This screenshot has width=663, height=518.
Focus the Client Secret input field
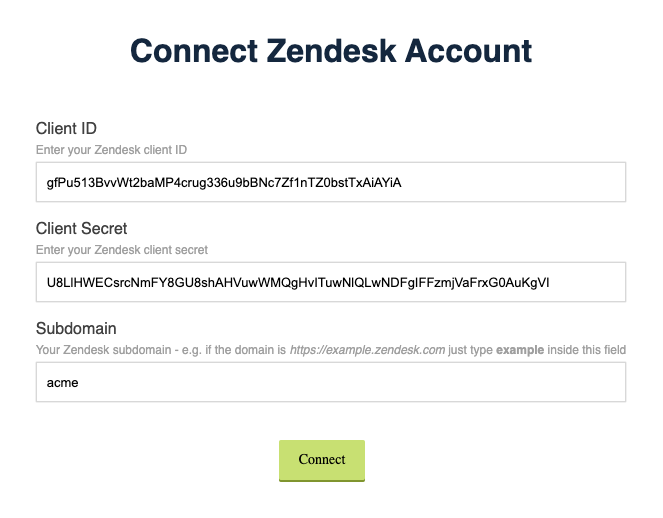330,282
